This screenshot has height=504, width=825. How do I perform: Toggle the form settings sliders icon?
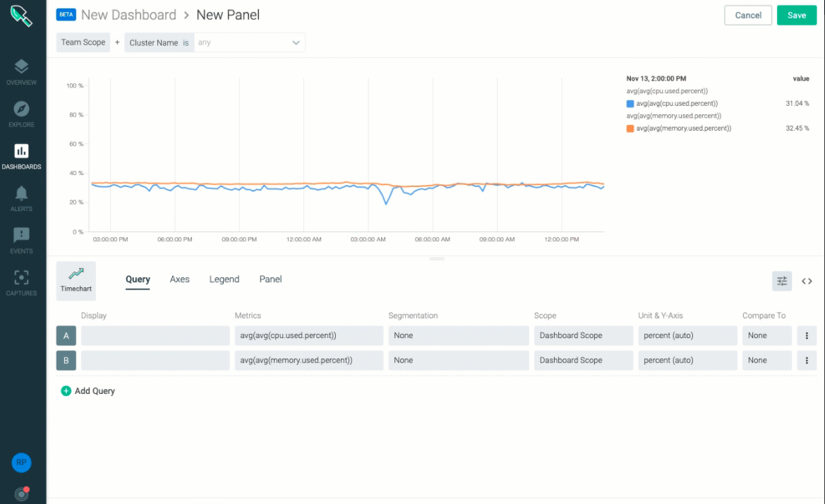[x=782, y=281]
